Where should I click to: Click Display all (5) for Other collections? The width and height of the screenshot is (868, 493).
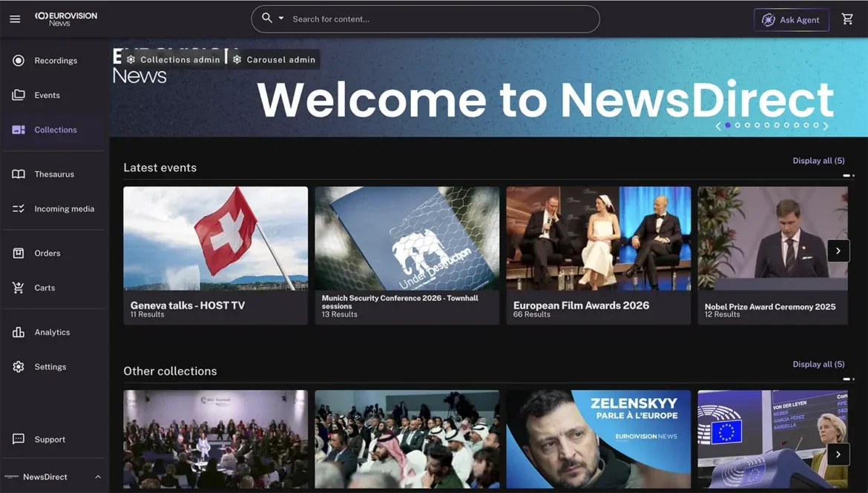818,364
